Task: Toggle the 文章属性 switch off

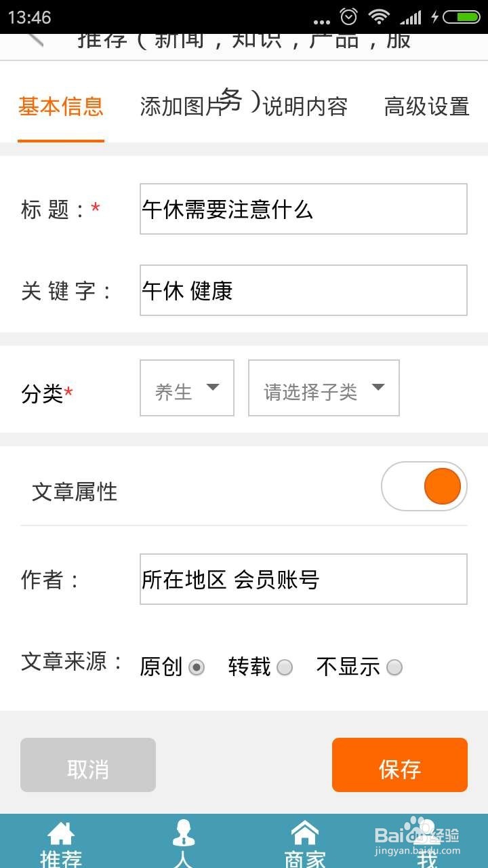Action: pos(424,486)
